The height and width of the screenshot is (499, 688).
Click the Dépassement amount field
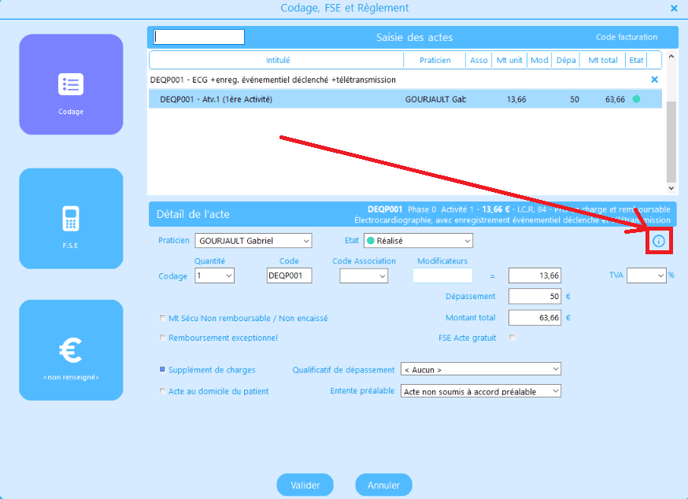pyautogui.click(x=535, y=296)
